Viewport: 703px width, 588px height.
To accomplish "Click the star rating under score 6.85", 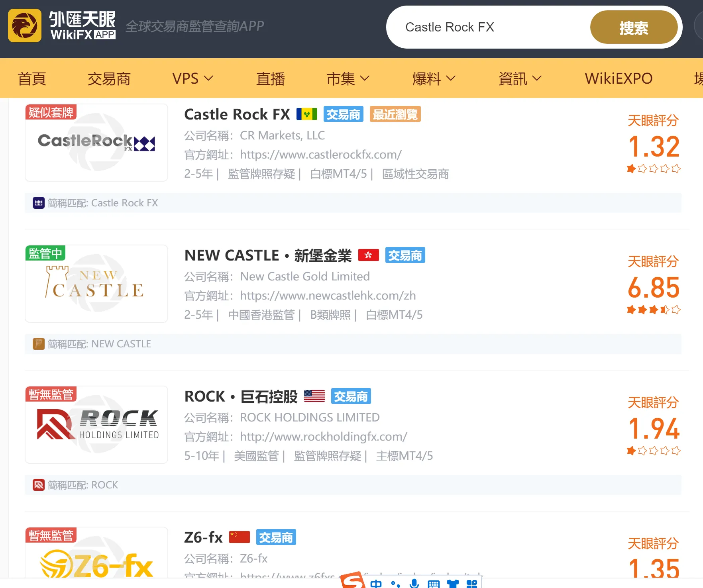I will pyautogui.click(x=654, y=310).
